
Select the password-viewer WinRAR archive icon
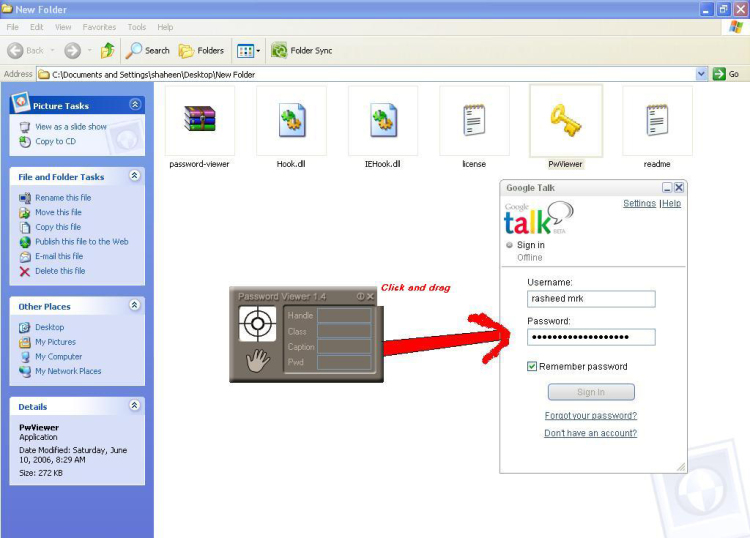[200, 118]
